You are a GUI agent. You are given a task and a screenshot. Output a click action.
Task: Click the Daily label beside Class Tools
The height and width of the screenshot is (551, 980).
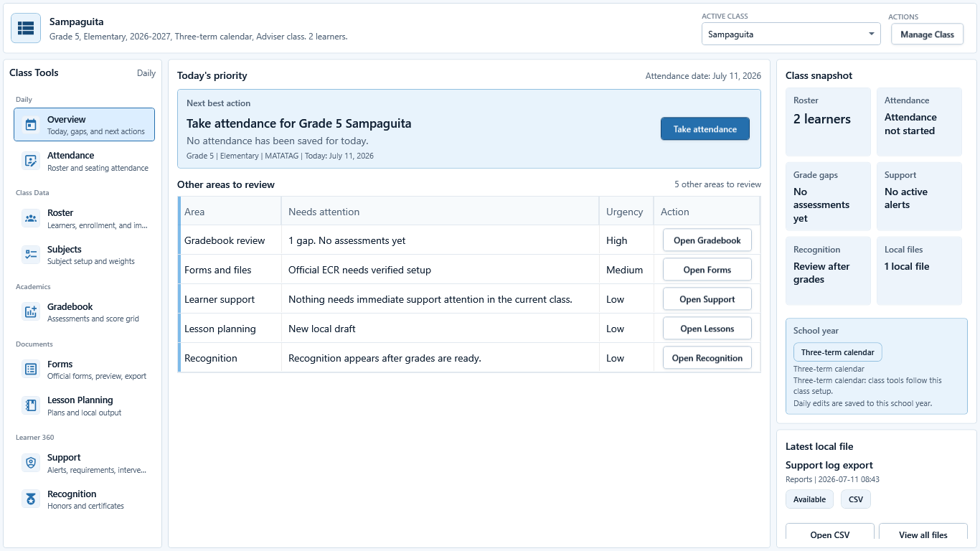point(146,73)
